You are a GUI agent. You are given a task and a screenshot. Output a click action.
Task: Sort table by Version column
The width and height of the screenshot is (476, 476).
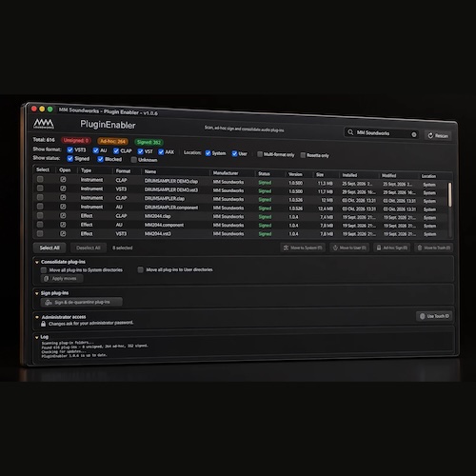(295, 174)
